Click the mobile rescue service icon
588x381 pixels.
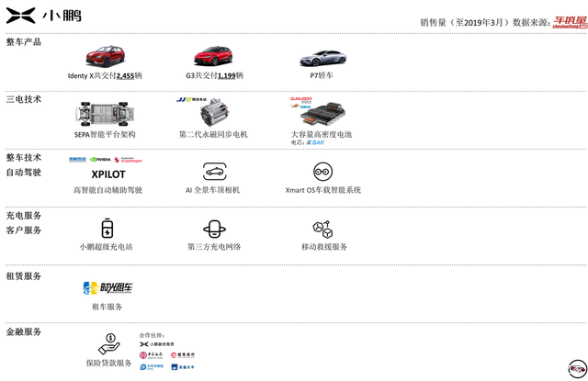(x=322, y=229)
